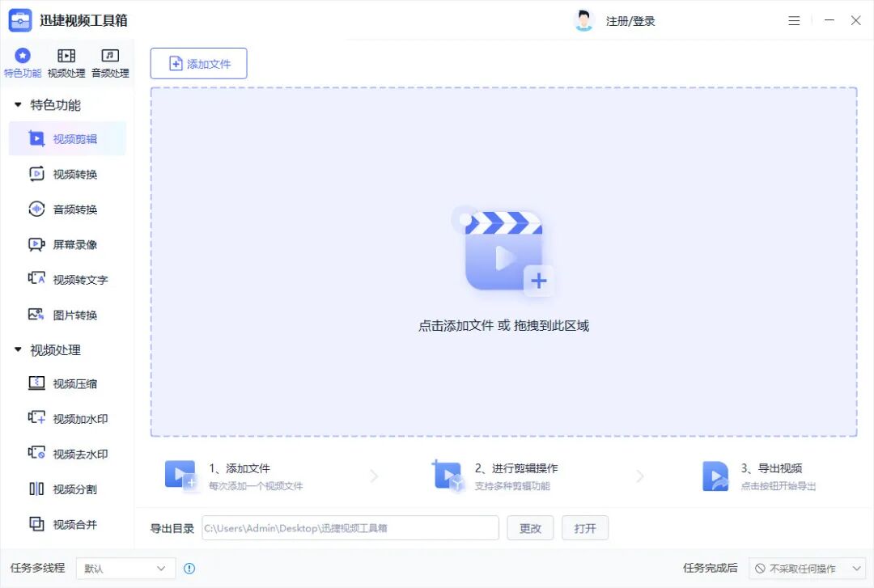
Task: Click the export directory path input field
Action: [350, 527]
